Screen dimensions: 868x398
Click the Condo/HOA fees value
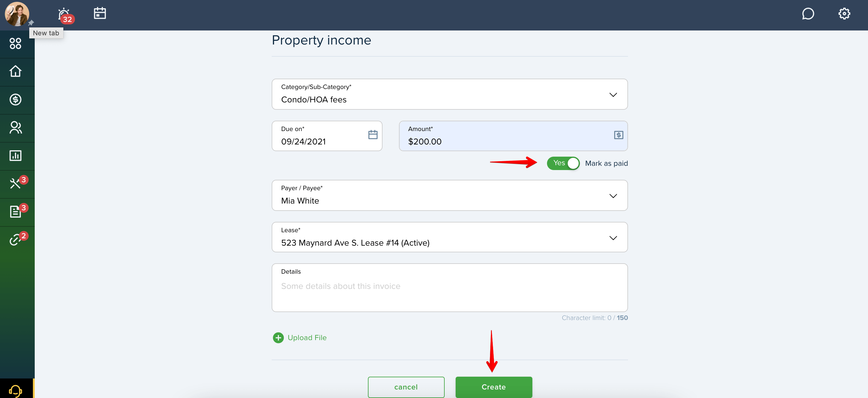pyautogui.click(x=314, y=100)
